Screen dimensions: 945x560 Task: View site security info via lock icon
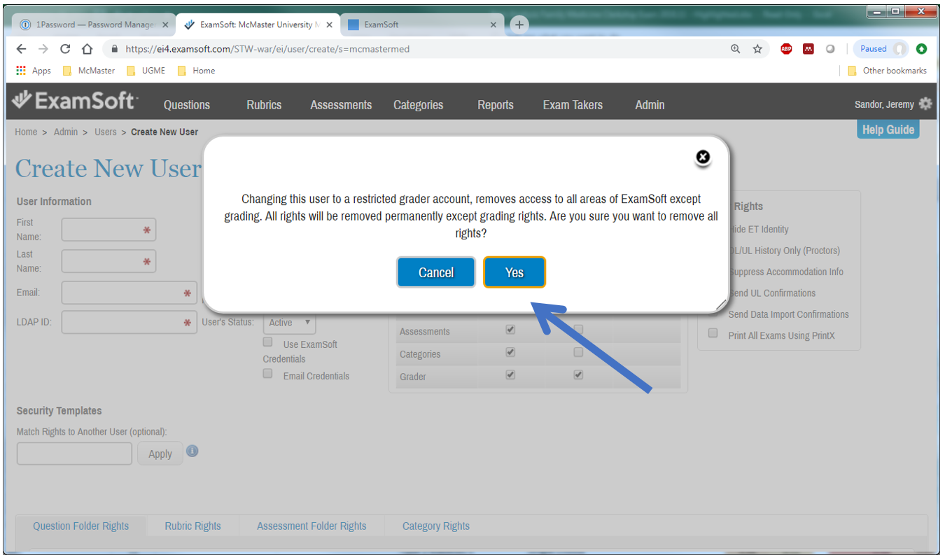coord(115,49)
